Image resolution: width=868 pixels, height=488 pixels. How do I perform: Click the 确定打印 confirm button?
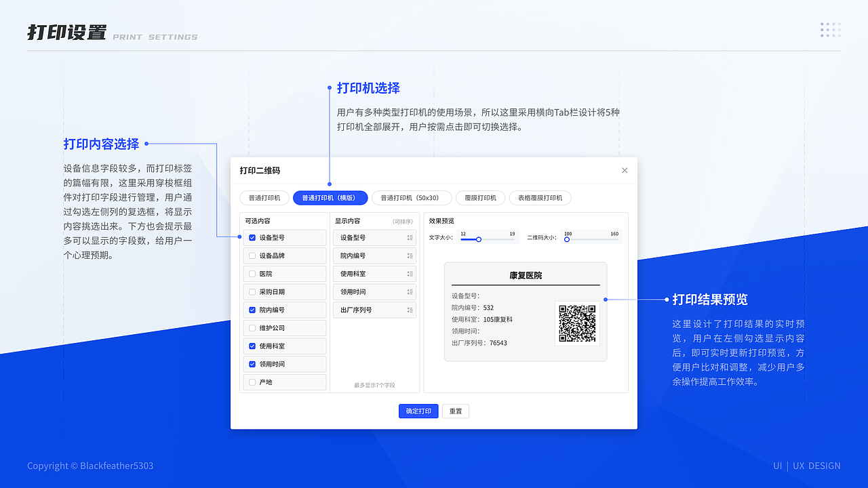point(418,411)
